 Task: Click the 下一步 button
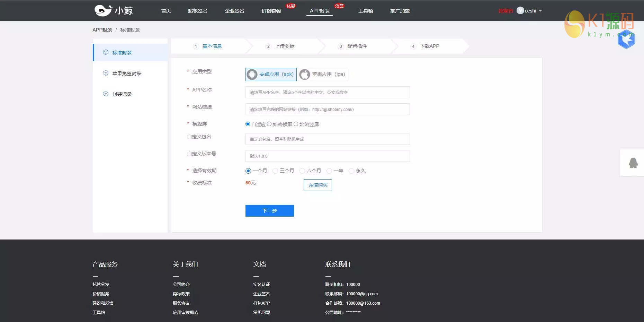pos(269,210)
